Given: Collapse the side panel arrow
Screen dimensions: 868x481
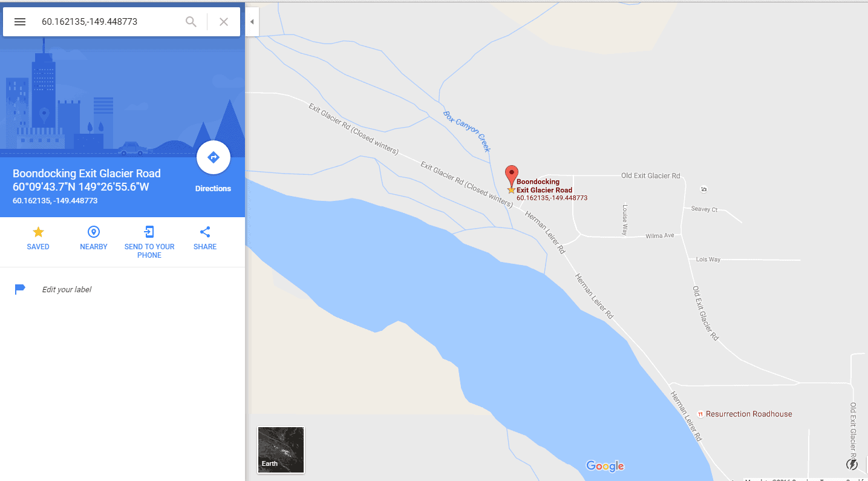Looking at the screenshot, I should pyautogui.click(x=252, y=22).
